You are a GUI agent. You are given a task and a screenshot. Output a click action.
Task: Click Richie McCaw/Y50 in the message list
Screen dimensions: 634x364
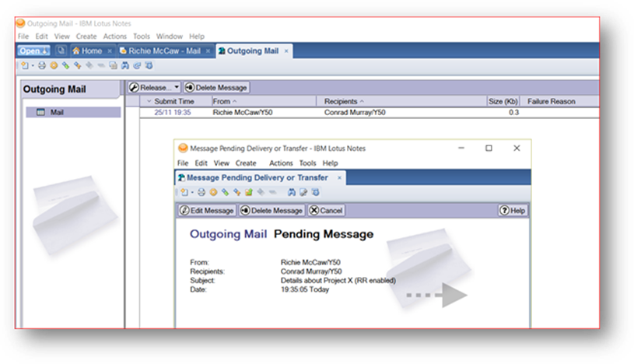[x=243, y=113]
